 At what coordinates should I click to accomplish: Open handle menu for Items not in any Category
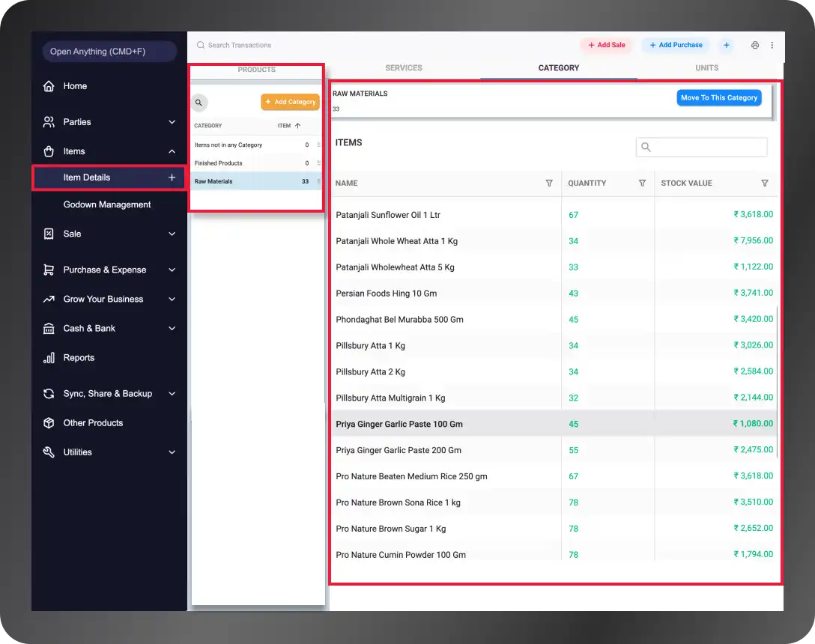[318, 145]
